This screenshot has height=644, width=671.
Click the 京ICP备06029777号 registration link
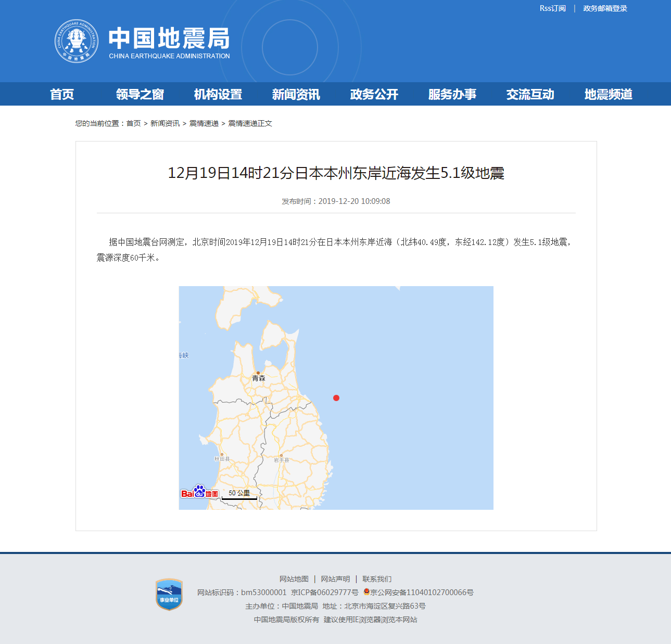(324, 592)
